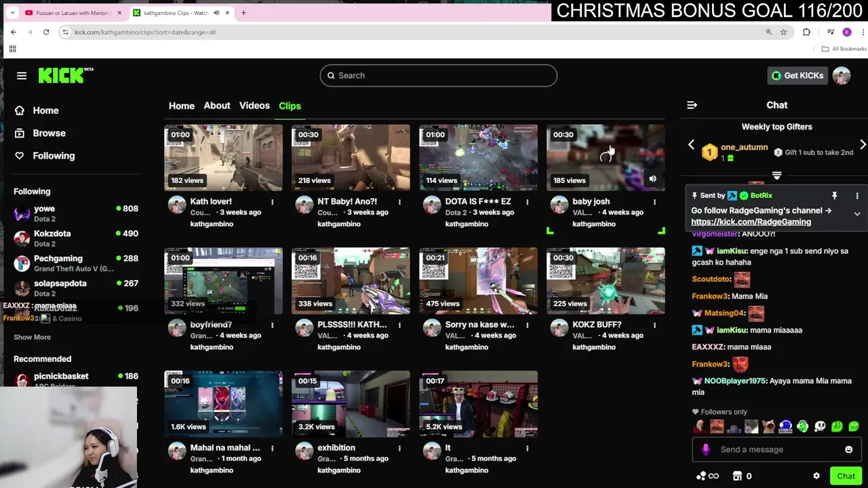This screenshot has width=868, height=488.
Task: Switch to the Home channel tab
Action: (x=182, y=106)
